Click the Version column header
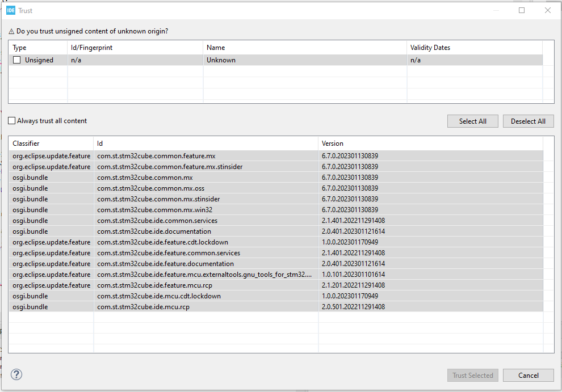 pos(431,144)
